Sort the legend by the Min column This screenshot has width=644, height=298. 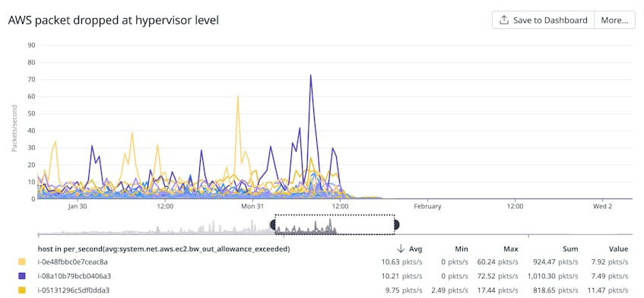[462, 249]
